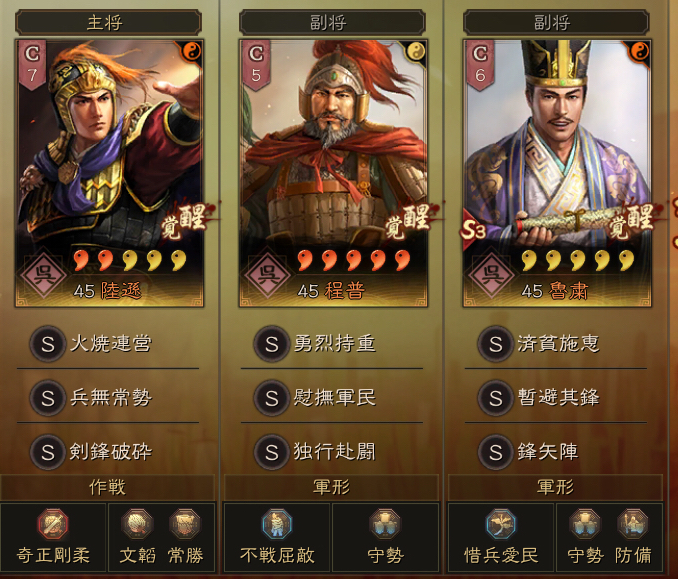This screenshot has width=678, height=579.
Task: Select the 常勝 tactic icon
Action: click(185, 525)
